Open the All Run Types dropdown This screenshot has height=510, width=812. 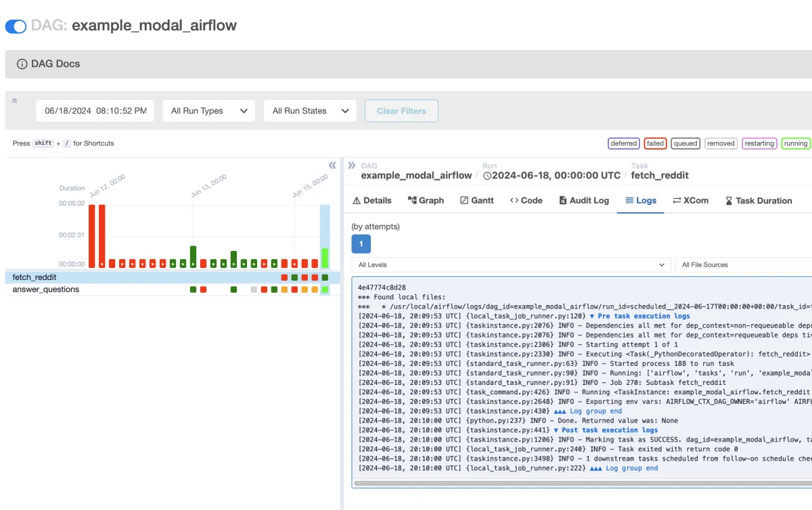click(209, 111)
